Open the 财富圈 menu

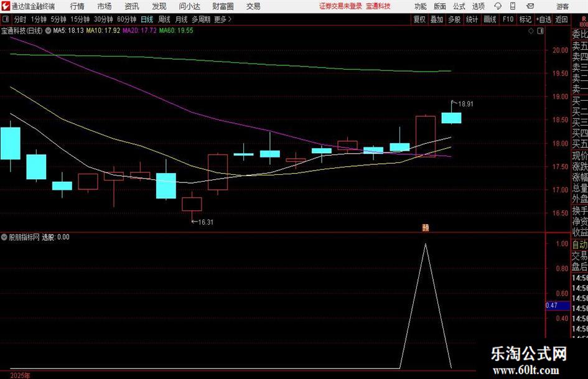pos(223,6)
